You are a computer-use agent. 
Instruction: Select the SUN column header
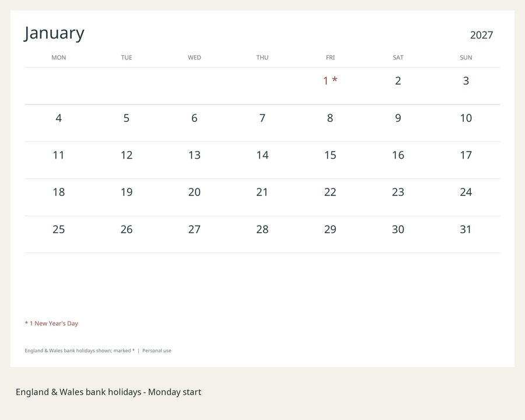point(466,58)
